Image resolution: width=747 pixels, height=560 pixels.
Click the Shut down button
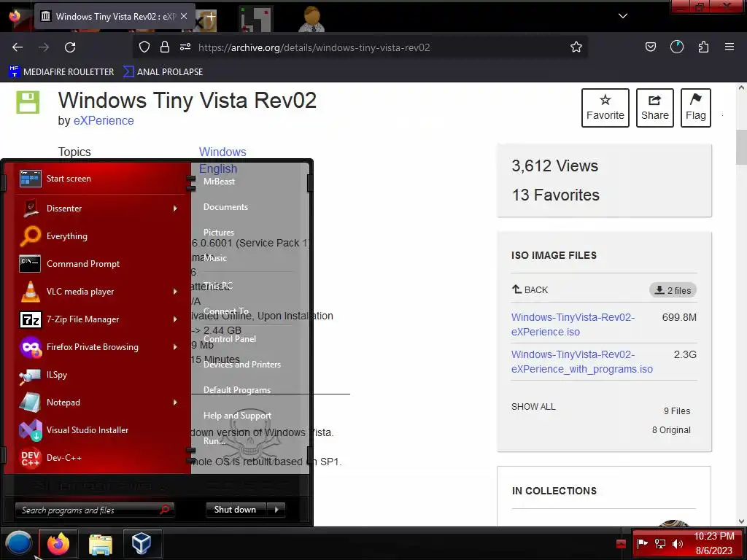(x=237, y=510)
